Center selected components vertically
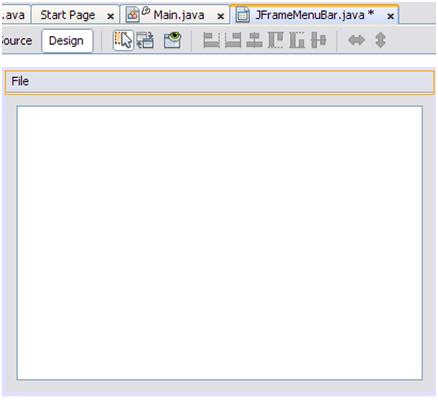 318,40
